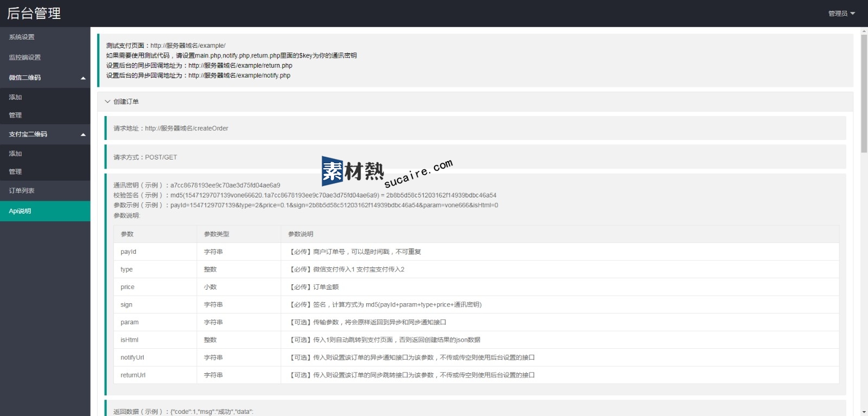Screen dimensions: 868x416
Task: Collapse the 支付宝二维码 sidebar group
Action: (x=45, y=134)
